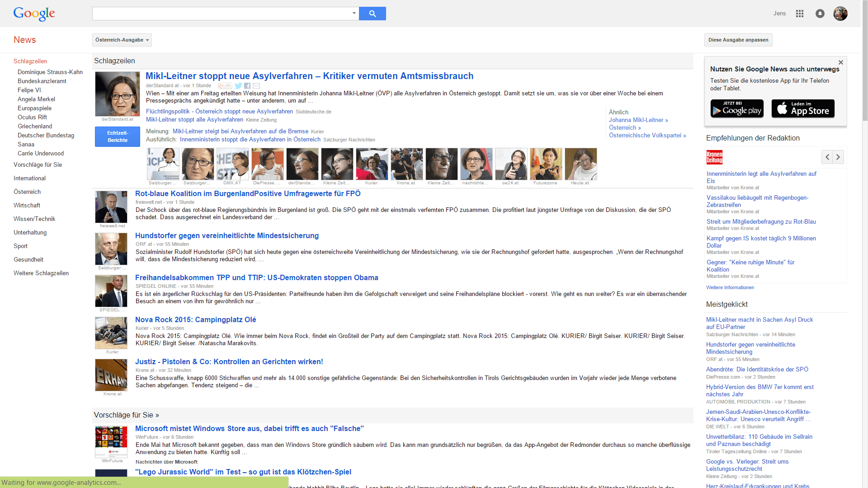Expand the Vorschläge für Sie section
This screenshot has height=488, width=868.
tap(127, 415)
